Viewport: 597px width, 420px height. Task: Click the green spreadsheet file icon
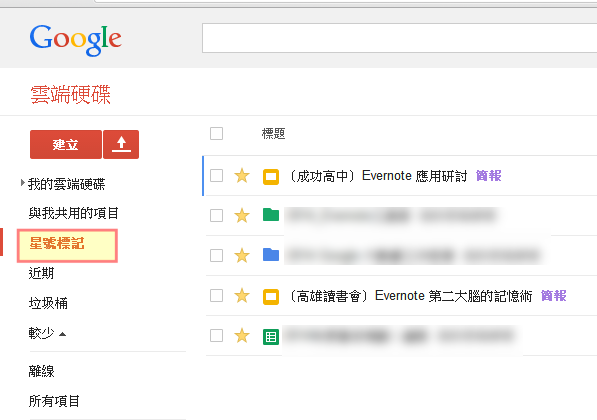pos(271,337)
